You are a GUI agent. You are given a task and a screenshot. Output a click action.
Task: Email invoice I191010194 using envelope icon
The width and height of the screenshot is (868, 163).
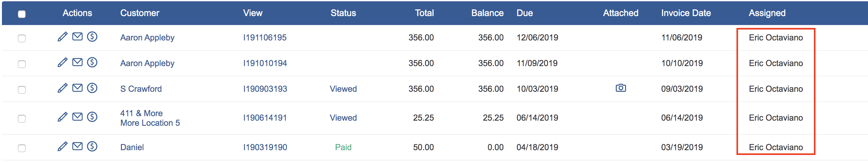click(x=77, y=62)
